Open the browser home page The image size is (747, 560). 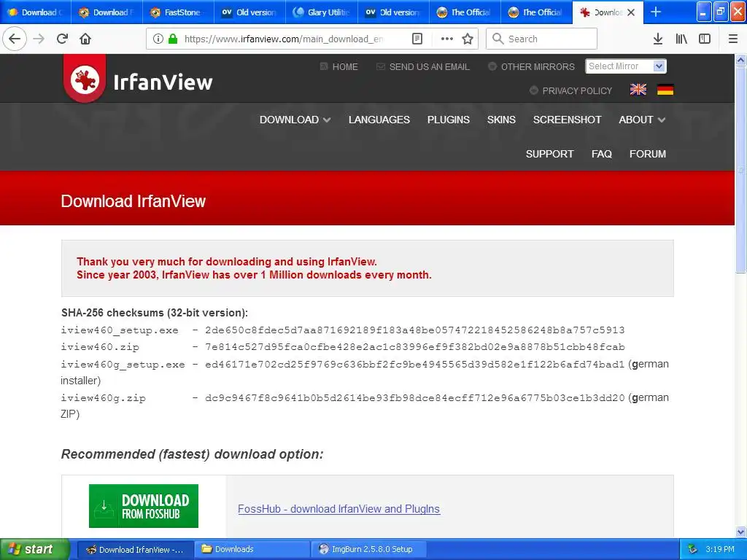click(x=85, y=39)
